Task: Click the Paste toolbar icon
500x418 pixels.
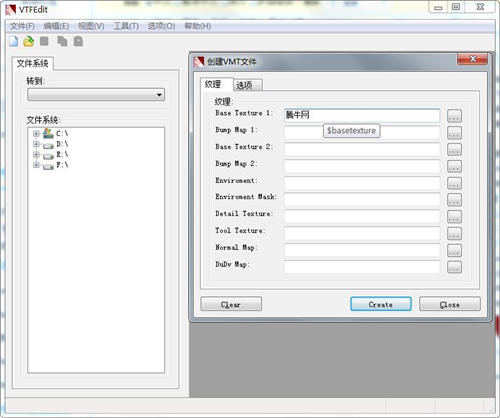Action: [78, 41]
